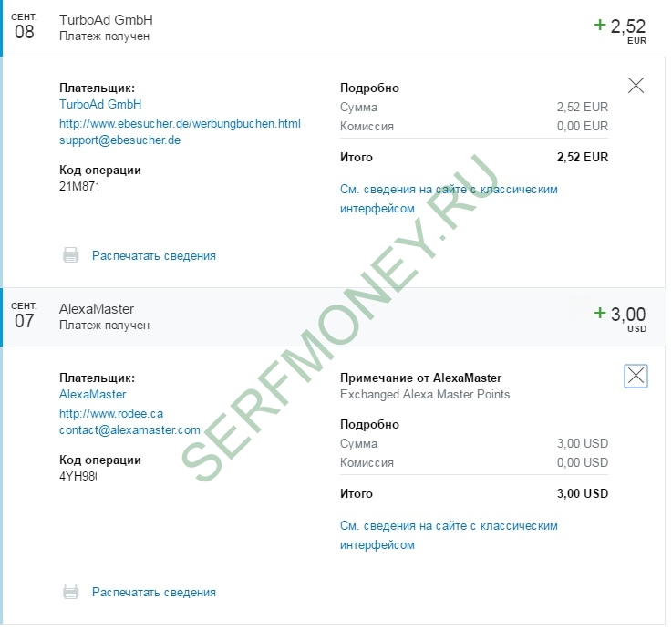This screenshot has width=672, height=631.
Task: Open the AlexaMaster payer link
Action: coord(93,395)
